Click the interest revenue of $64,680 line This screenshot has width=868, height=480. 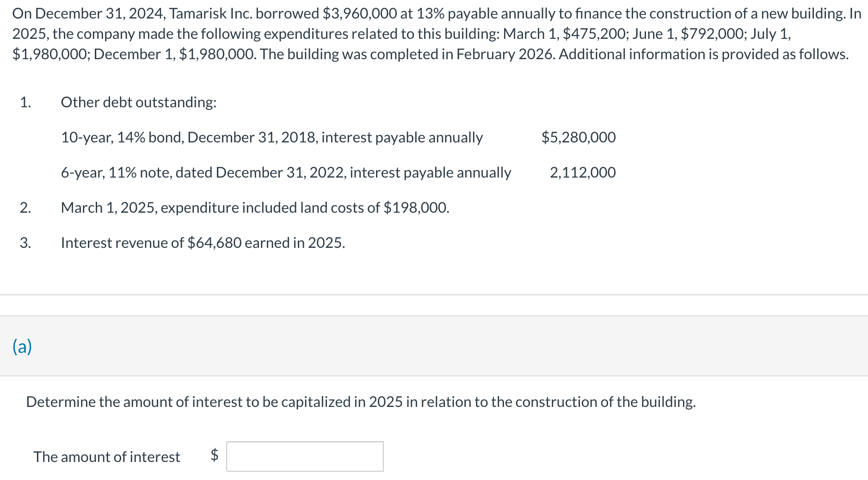(x=203, y=243)
